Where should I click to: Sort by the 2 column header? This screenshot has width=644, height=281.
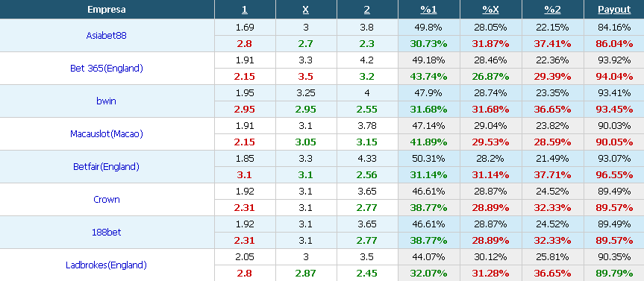pyautogui.click(x=366, y=10)
